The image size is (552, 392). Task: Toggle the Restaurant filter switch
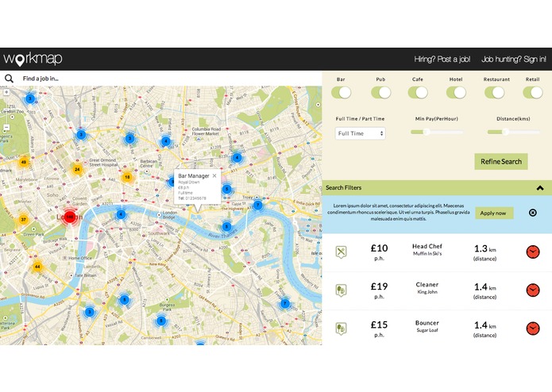point(494,93)
